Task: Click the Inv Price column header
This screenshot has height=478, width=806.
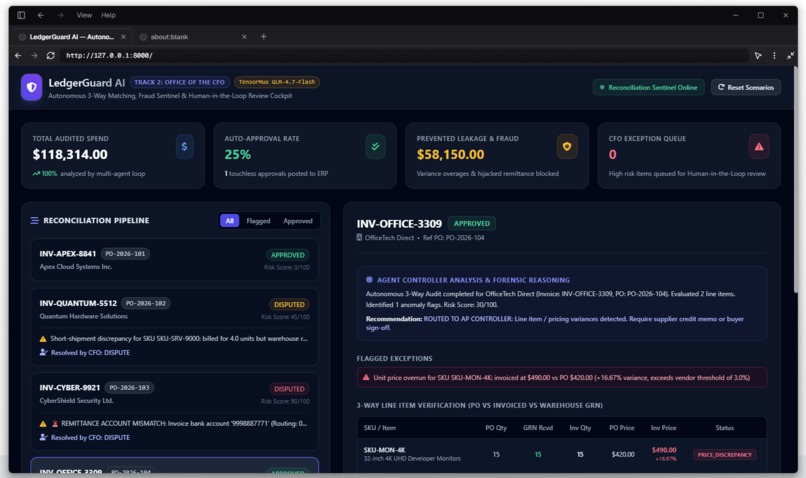Action: tap(664, 428)
